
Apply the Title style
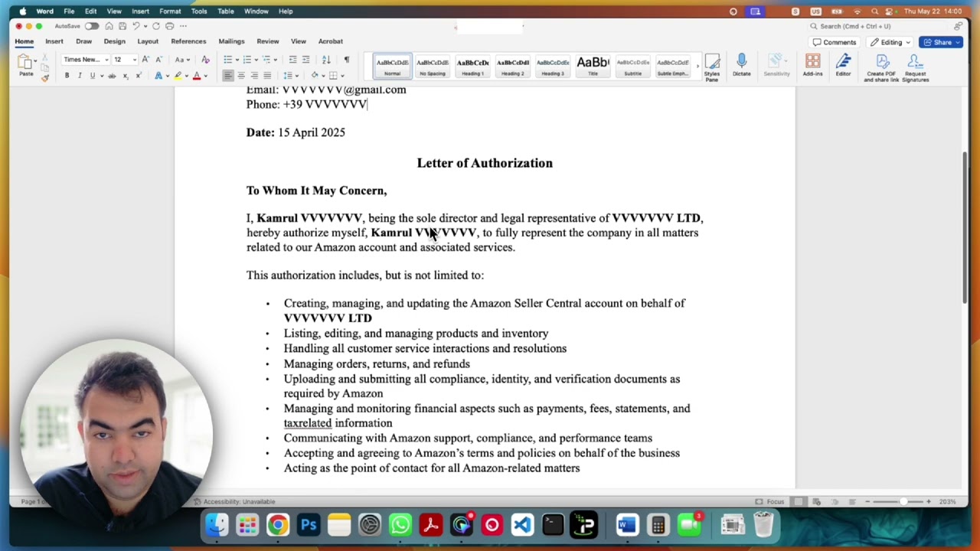593,67
